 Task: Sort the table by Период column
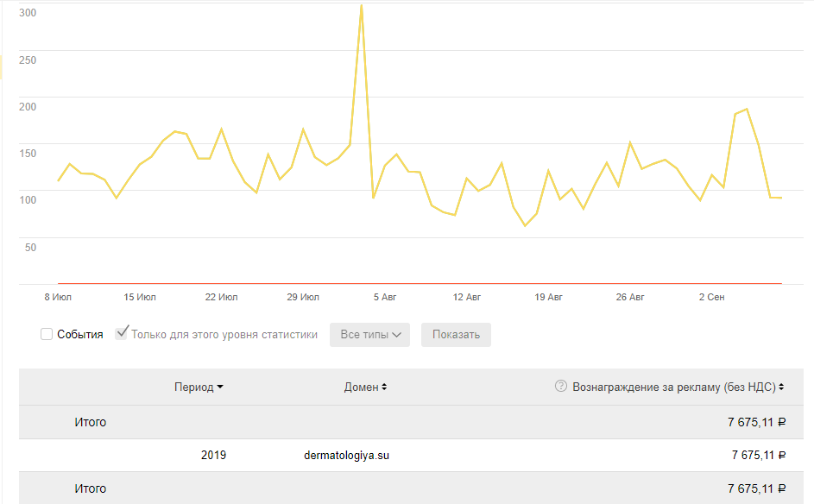199,387
